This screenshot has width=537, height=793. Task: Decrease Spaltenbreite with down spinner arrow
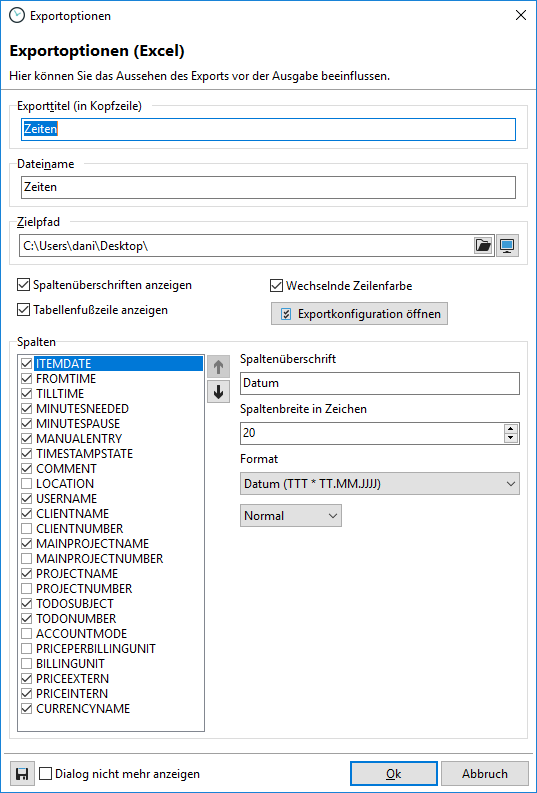[511, 438]
